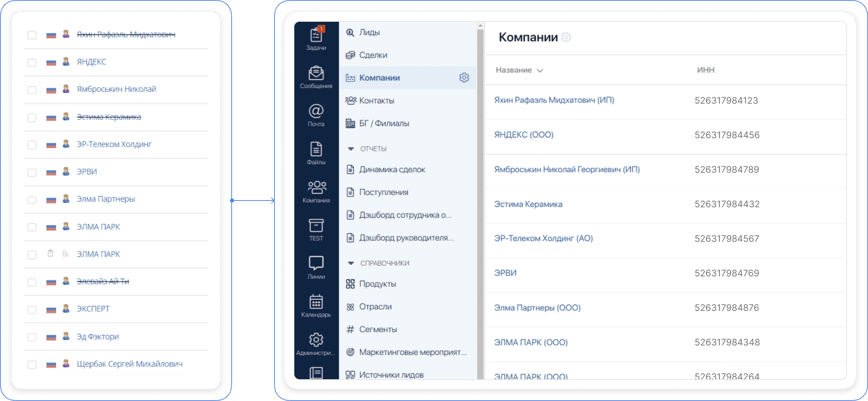Screen dimensions: 868x401
Task: Click the people icon next to Контакты
Action: coord(351,101)
